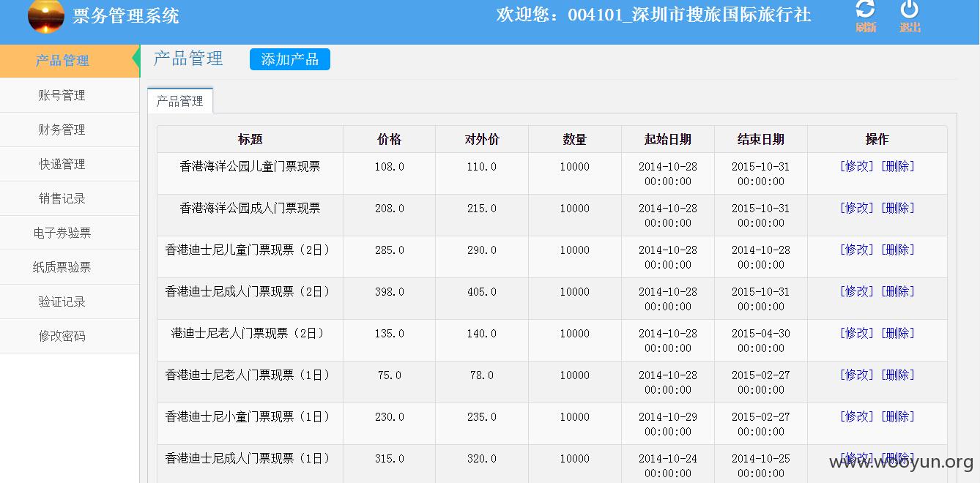Open 快递管理 in the sidebar
The height and width of the screenshot is (483, 980).
tap(70, 164)
